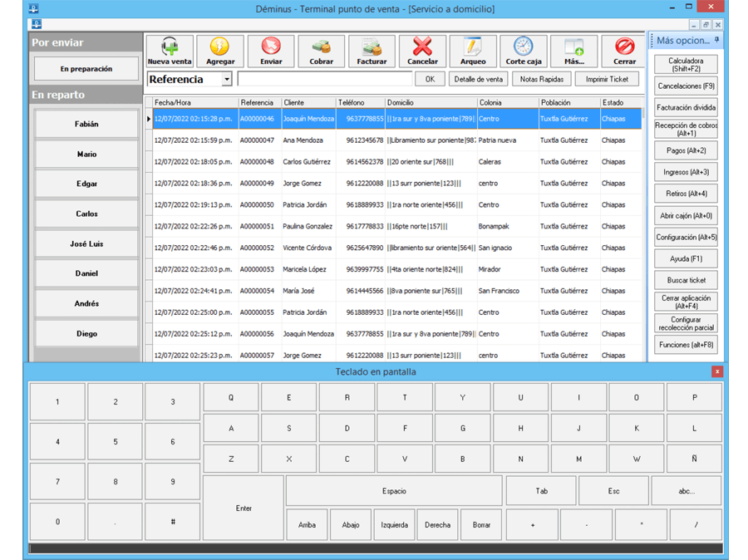Select delivery driver Andrés
Screen dimensions: 748x560
[x=86, y=303]
